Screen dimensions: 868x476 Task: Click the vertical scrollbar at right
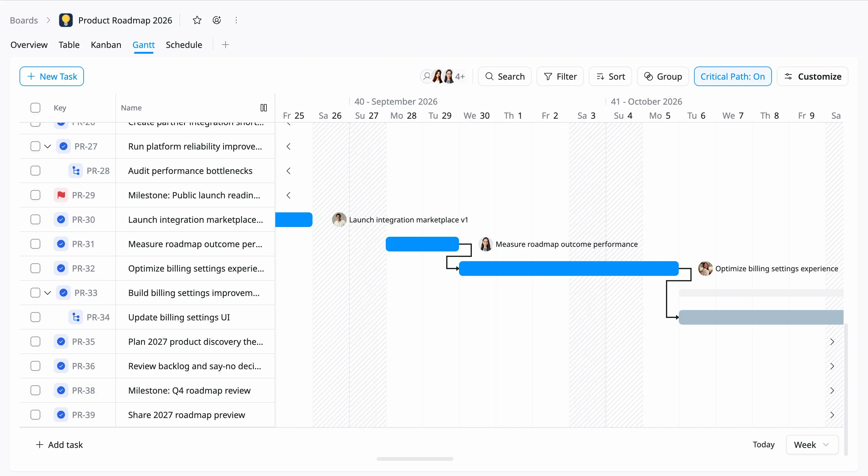click(x=846, y=389)
